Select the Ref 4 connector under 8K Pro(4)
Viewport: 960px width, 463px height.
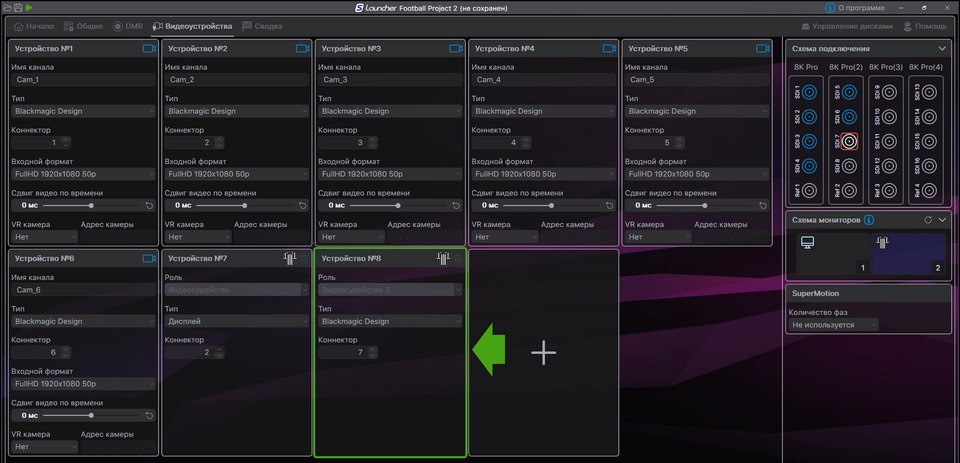coord(929,190)
